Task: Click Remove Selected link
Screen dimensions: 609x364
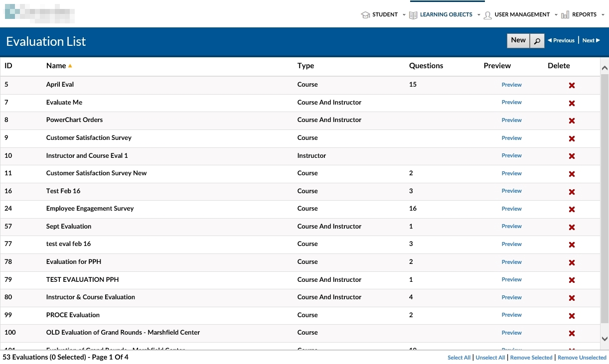Action: 531,358
